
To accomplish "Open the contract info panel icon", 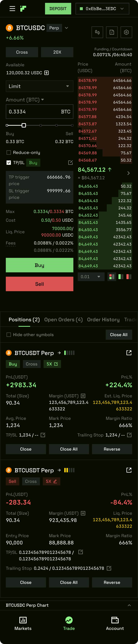I will point(112,32).
